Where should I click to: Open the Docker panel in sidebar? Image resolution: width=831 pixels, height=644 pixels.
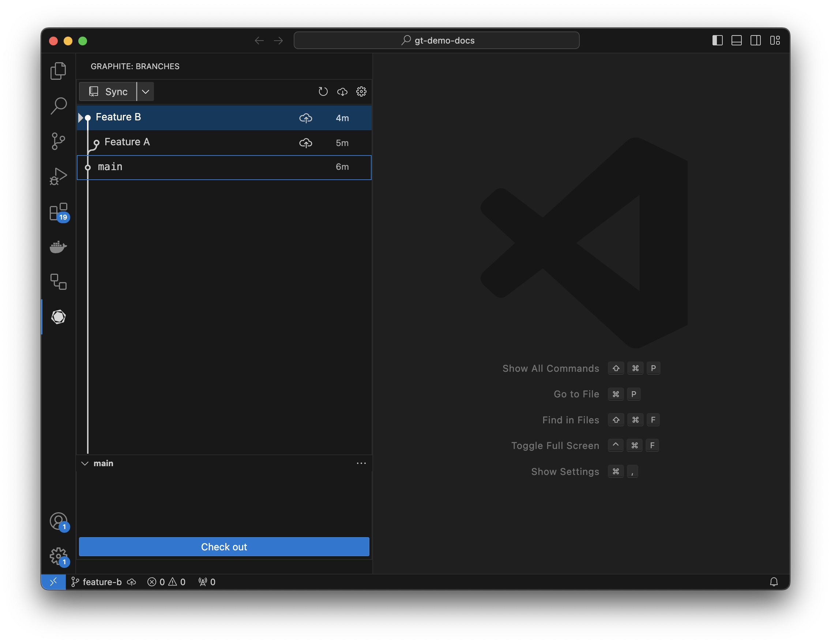(x=58, y=247)
